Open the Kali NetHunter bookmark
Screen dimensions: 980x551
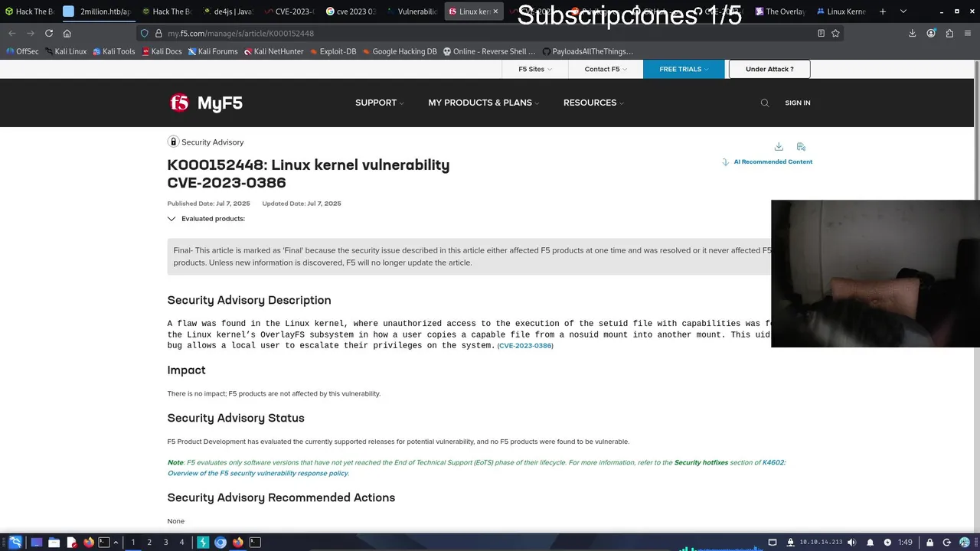coord(274,51)
